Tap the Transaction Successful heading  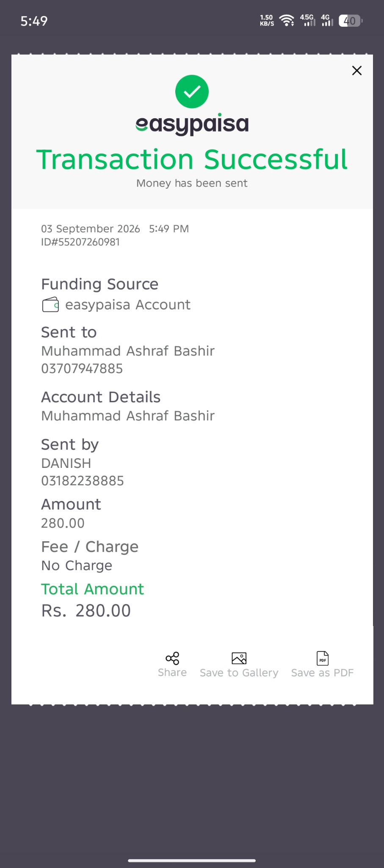pos(192,159)
